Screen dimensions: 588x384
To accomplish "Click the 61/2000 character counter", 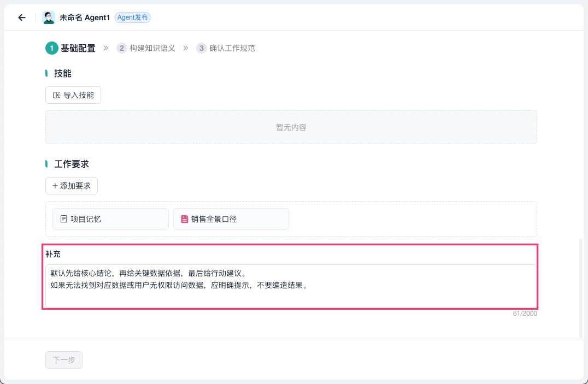I will [525, 314].
